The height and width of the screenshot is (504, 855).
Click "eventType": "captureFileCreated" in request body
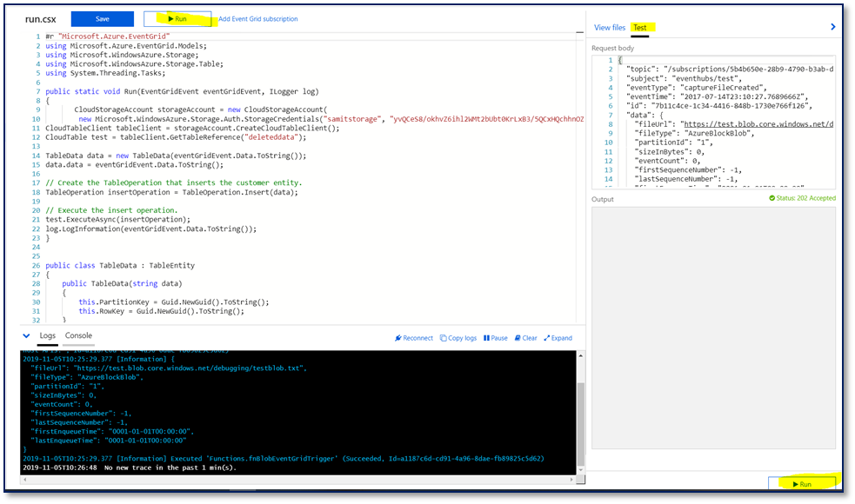(x=697, y=88)
